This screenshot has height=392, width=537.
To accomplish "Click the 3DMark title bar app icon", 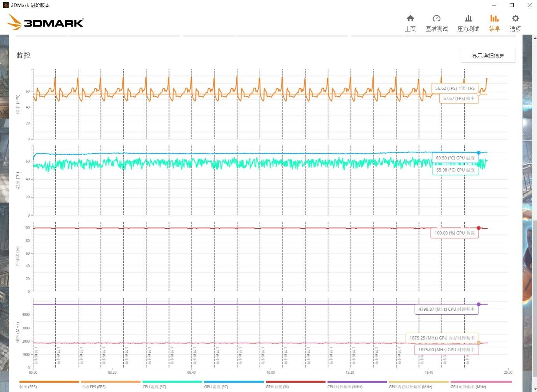I will pyautogui.click(x=5, y=5).
